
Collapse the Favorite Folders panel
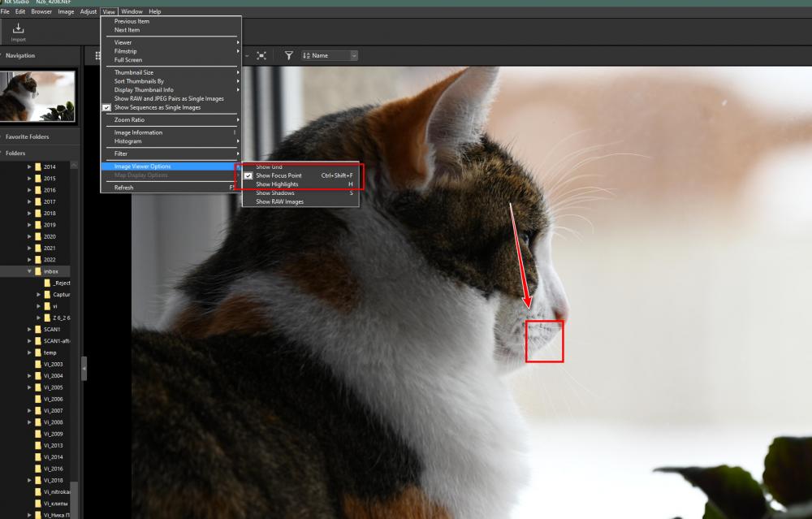point(2,136)
